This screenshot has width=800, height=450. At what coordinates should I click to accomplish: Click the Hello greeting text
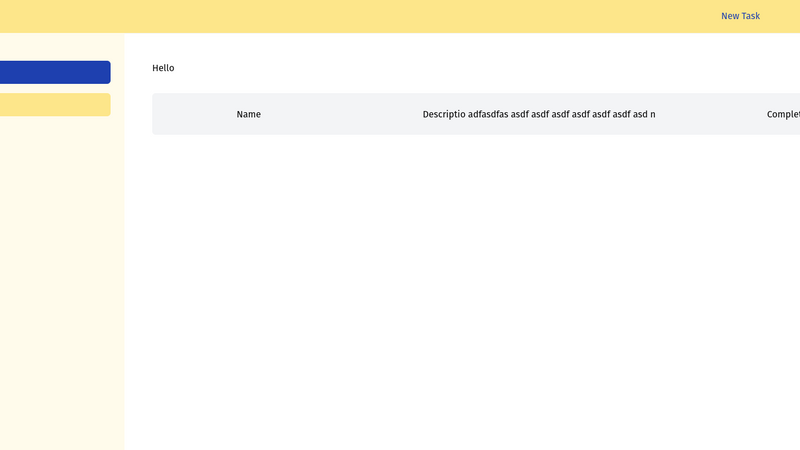(x=163, y=68)
